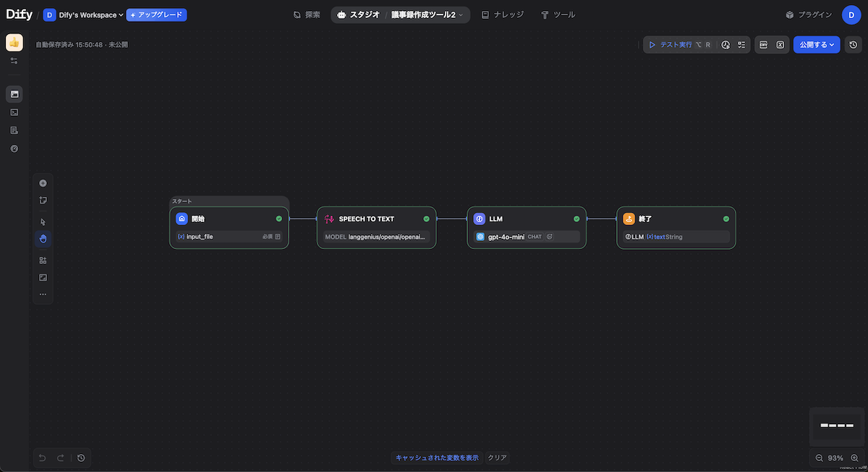This screenshot has width=868, height=472.
Task: Select the hand pan tool
Action: click(x=43, y=239)
